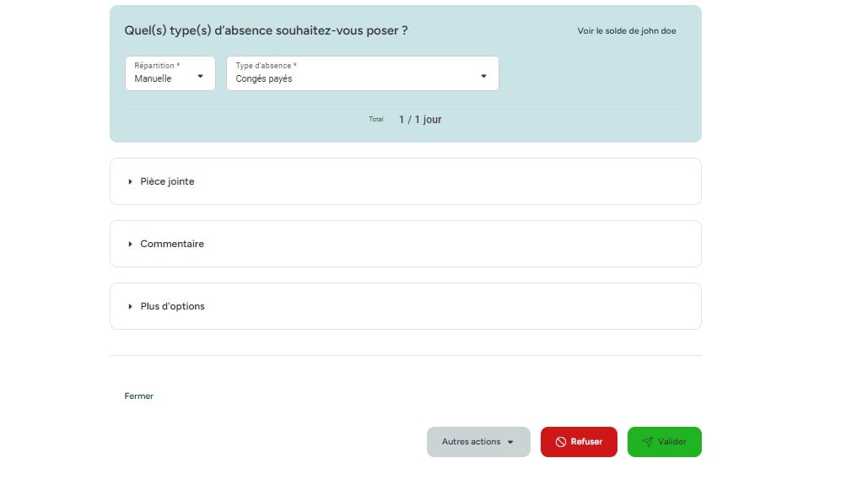Click the green Valider button
Screen dimensions: 868x501
pyautogui.click(x=665, y=442)
